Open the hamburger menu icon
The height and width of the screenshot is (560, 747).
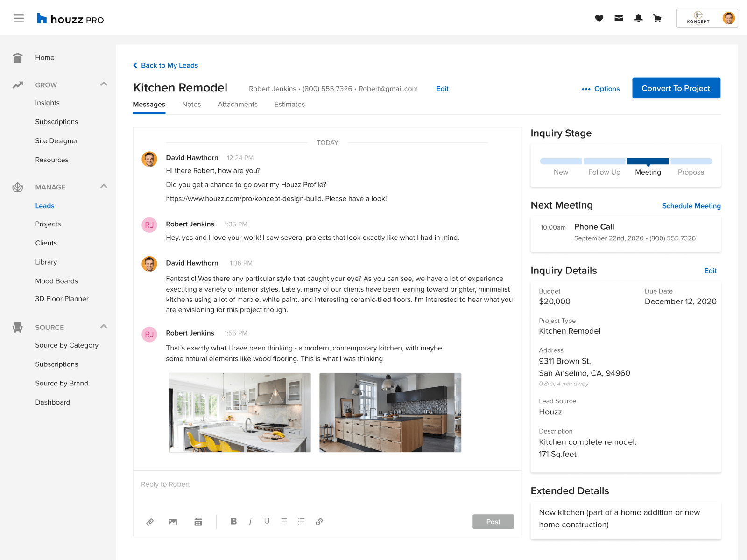click(x=19, y=18)
